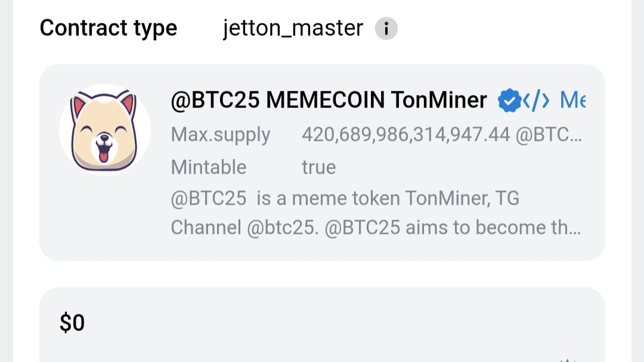Open the truncated blue "Me" link
Screen dimensions: 644x362
coord(572,100)
